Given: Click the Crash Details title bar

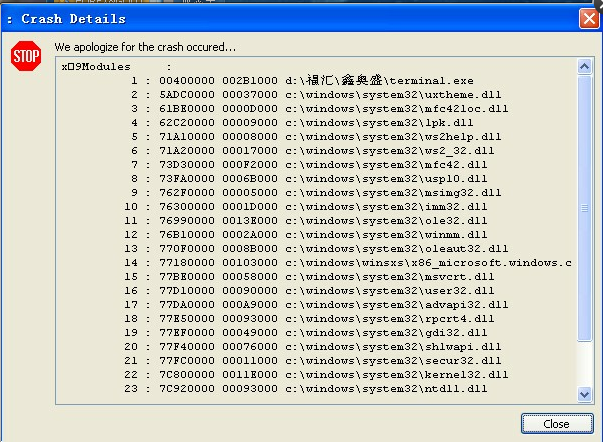Looking at the screenshot, I should tap(288, 18).
